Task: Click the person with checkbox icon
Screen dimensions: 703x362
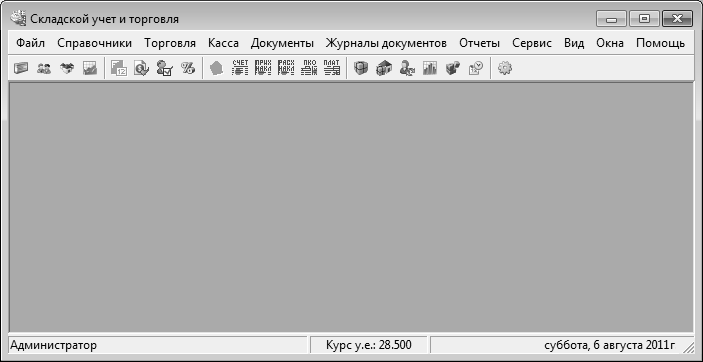Action: 165,69
